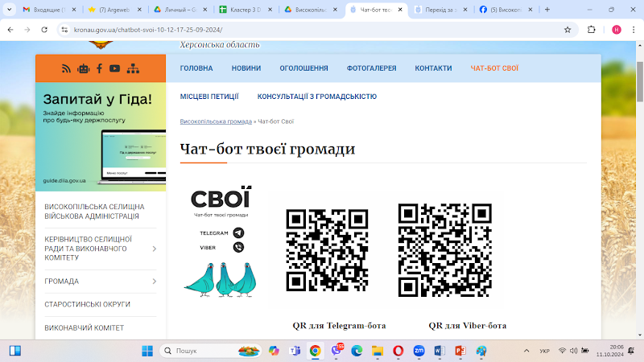Go to the ГОЛОВНА menu item
This screenshot has height=362, width=644.
pyautogui.click(x=196, y=68)
